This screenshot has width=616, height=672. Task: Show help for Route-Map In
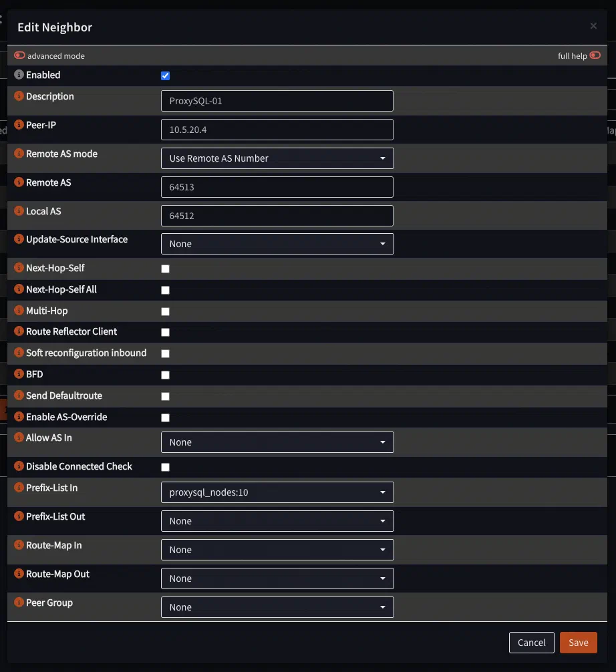(19, 545)
